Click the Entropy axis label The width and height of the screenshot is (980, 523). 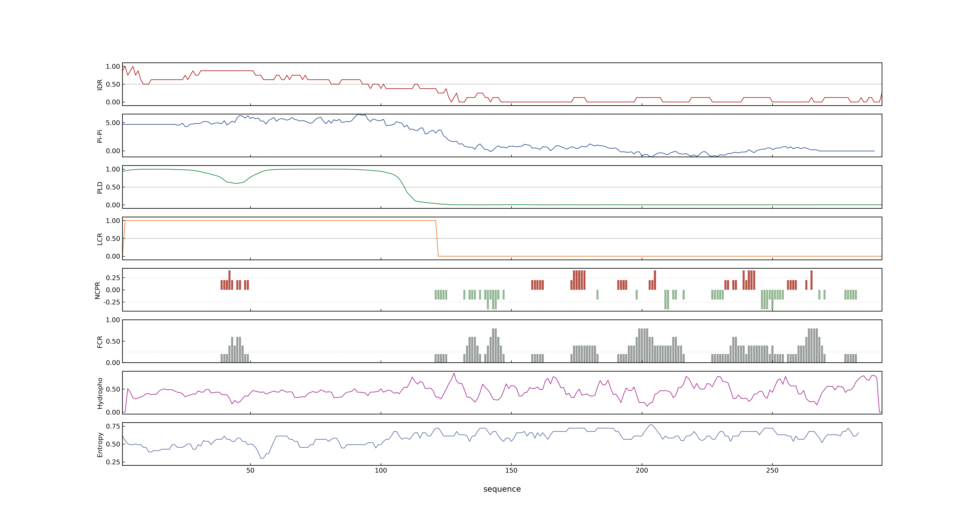[x=100, y=444]
